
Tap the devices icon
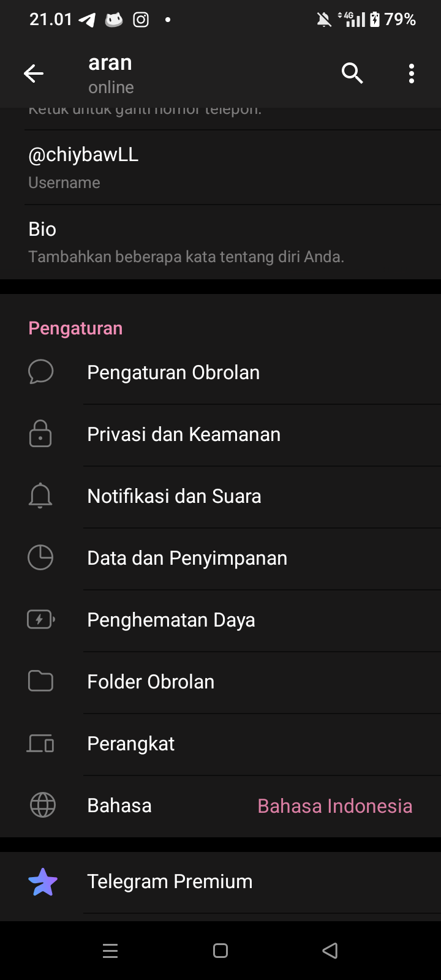click(x=40, y=744)
